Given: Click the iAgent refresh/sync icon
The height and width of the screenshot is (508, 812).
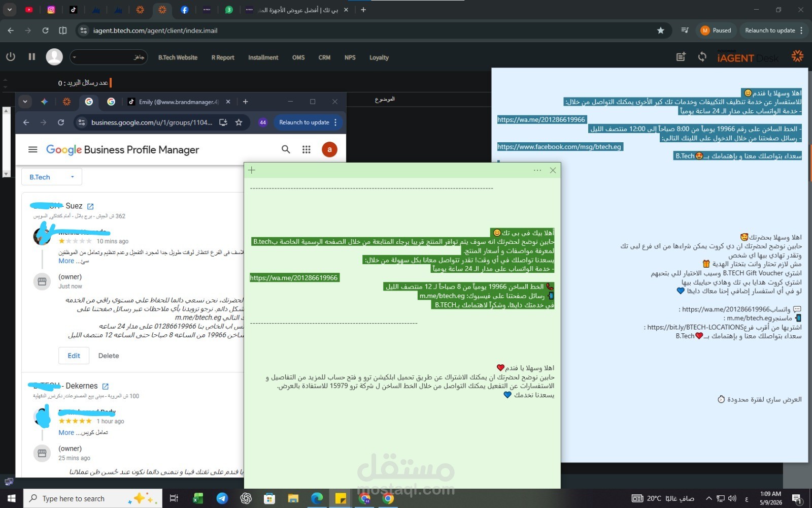Looking at the screenshot, I should (702, 57).
